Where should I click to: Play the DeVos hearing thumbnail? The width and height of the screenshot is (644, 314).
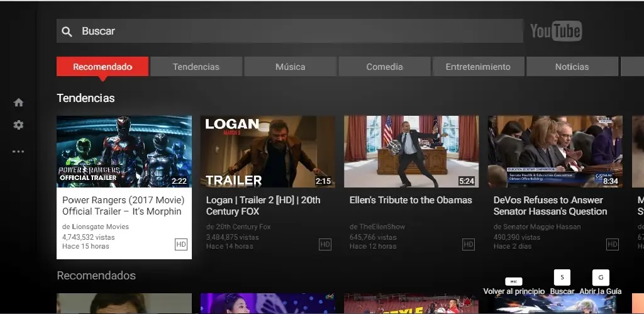(x=555, y=152)
